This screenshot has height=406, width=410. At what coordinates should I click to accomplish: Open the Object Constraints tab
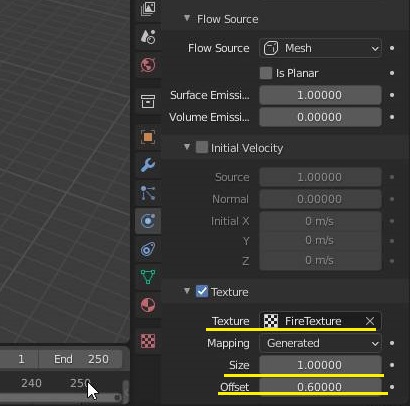(148, 249)
